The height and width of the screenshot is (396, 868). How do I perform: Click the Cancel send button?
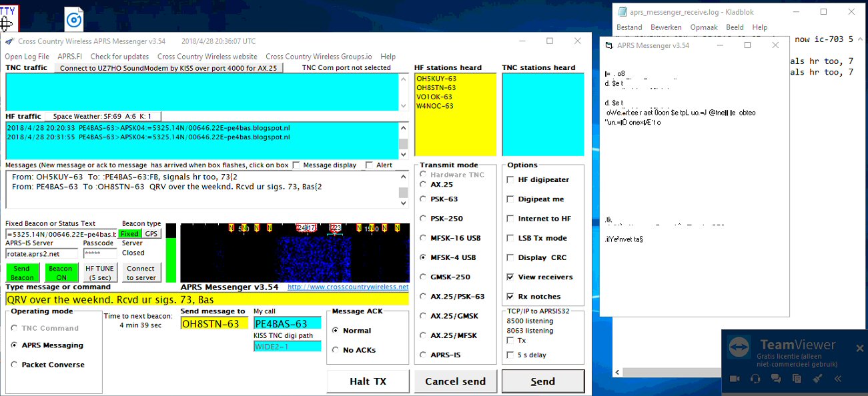[x=455, y=381]
